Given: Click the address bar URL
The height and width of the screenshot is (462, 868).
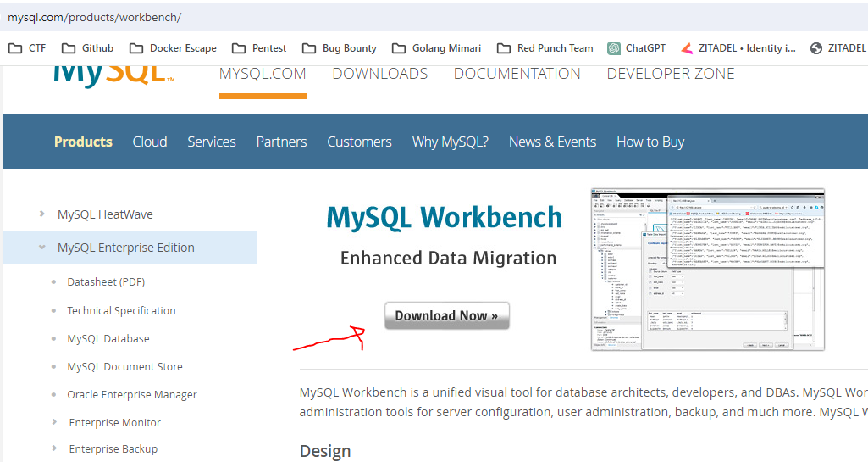Looking at the screenshot, I should [x=95, y=17].
